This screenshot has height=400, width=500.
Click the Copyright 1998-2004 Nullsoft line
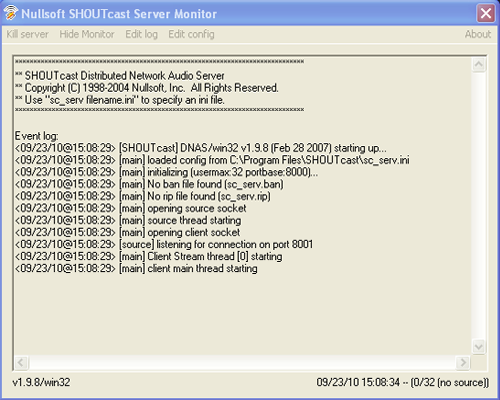click(x=147, y=88)
